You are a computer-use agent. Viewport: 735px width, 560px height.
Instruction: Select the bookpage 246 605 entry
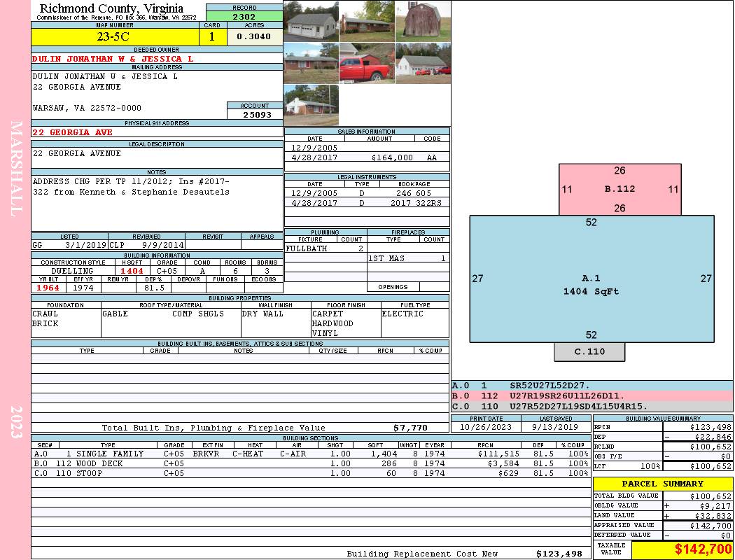tap(414, 193)
